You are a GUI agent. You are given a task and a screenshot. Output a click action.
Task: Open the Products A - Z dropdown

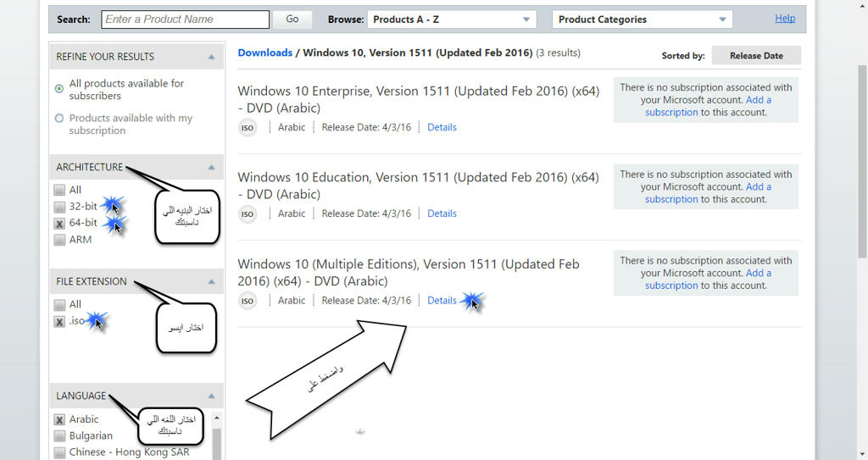(x=452, y=19)
